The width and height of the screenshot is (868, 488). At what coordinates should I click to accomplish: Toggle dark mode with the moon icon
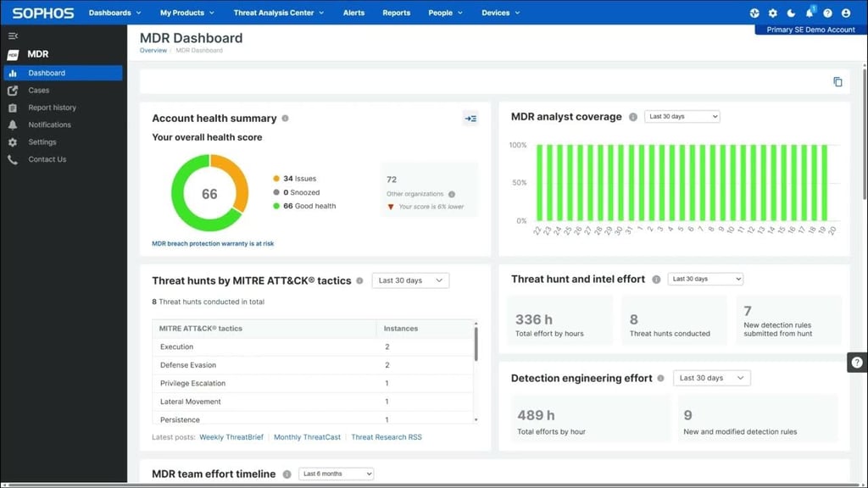coord(792,13)
